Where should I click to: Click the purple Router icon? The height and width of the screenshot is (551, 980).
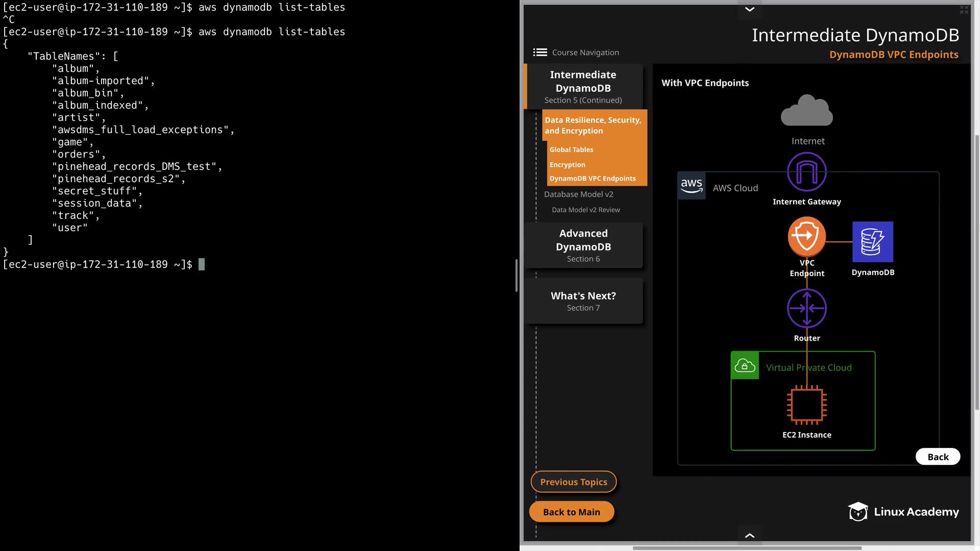[x=806, y=308]
